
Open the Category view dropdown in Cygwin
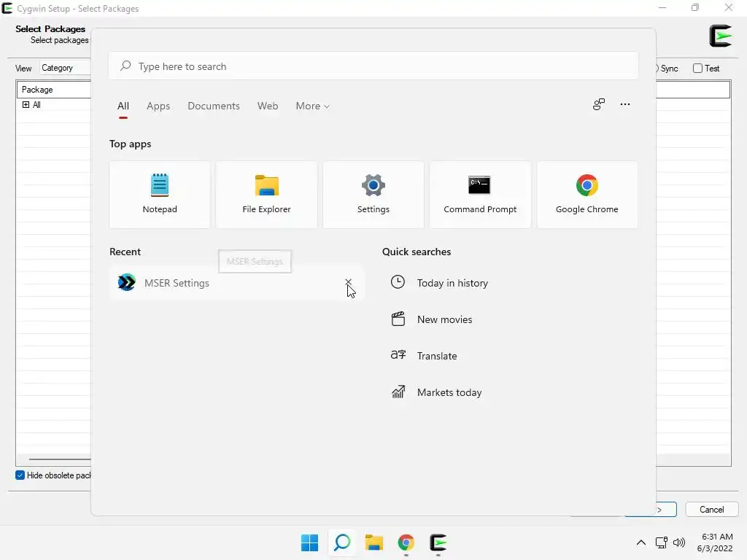[65, 68]
